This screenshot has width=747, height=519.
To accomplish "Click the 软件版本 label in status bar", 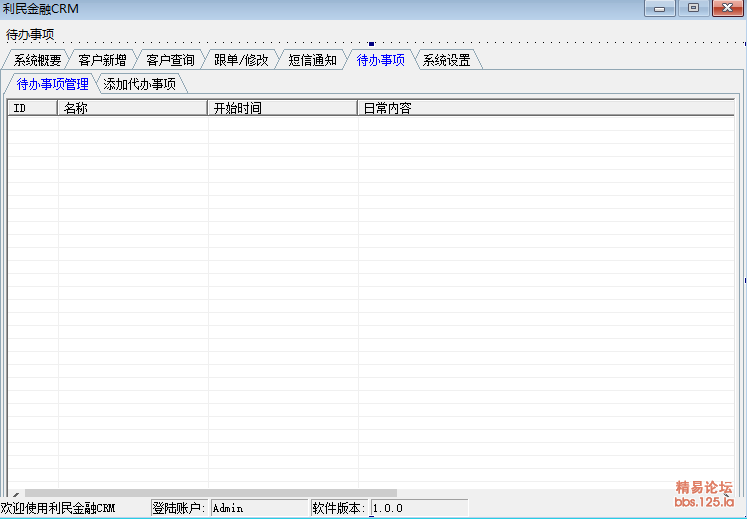I will pos(339,508).
